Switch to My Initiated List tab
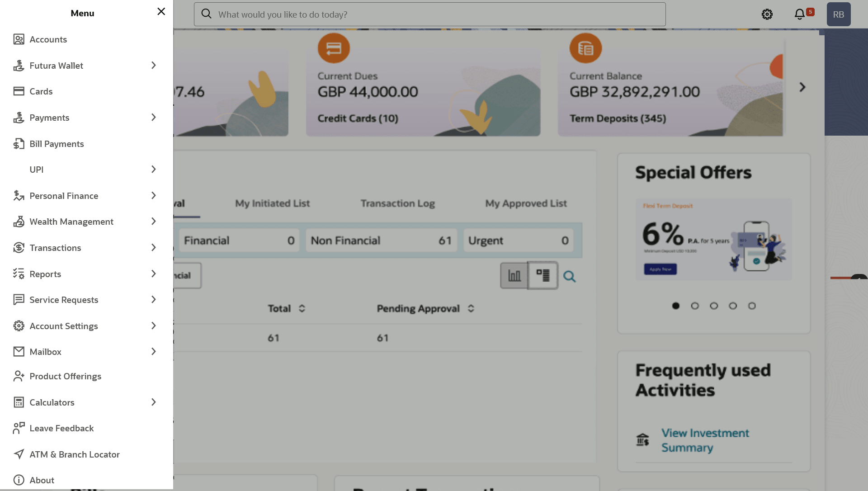The width and height of the screenshot is (868, 491). point(272,203)
